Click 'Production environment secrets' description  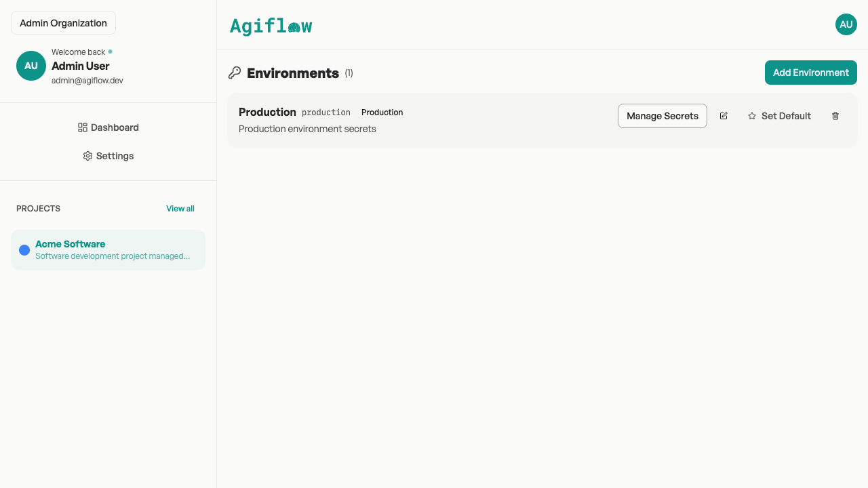pos(307,129)
